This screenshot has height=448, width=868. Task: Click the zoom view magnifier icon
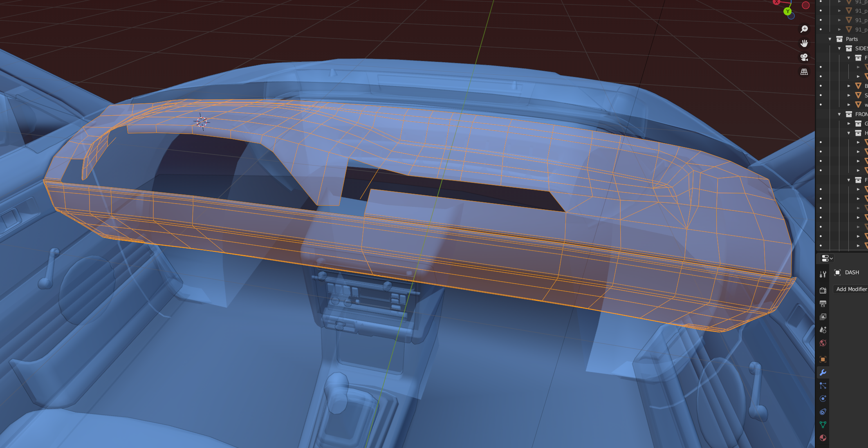tap(804, 29)
